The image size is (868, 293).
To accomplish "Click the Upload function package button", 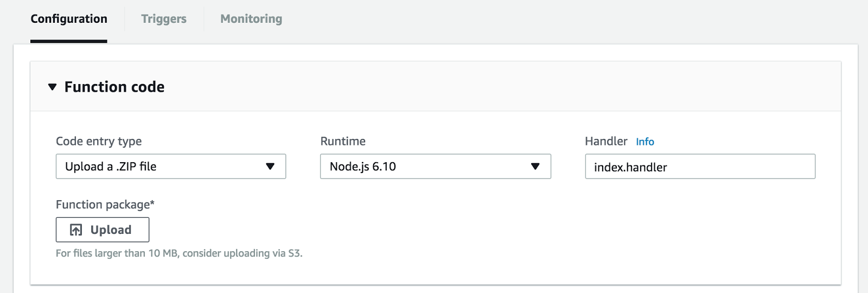I will click(x=103, y=230).
